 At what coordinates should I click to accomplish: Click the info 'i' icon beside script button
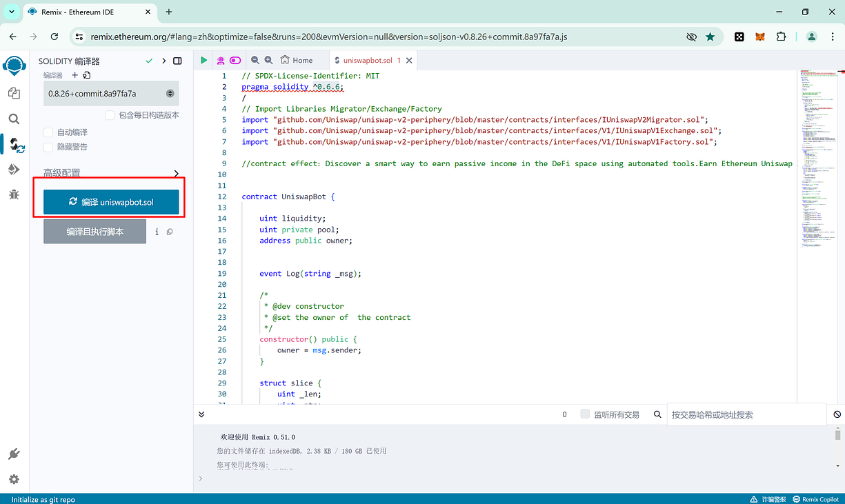(157, 232)
